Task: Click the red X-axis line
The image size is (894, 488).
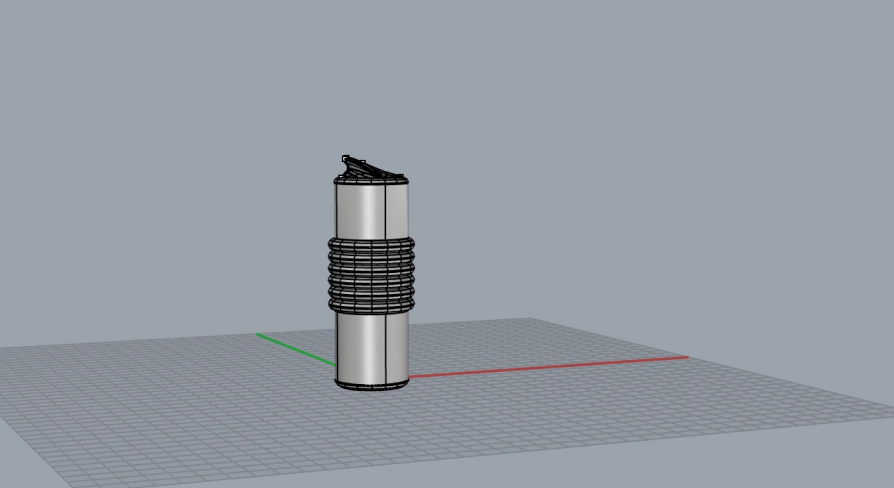Action: (x=548, y=367)
